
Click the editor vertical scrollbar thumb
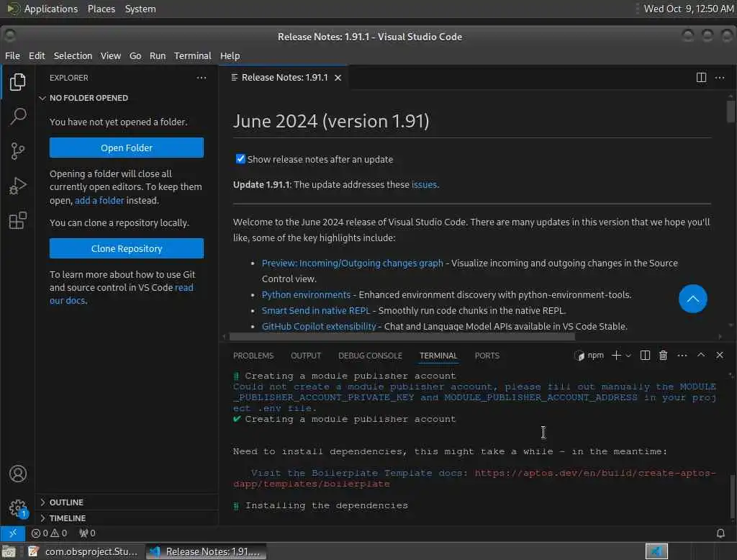tap(730, 112)
